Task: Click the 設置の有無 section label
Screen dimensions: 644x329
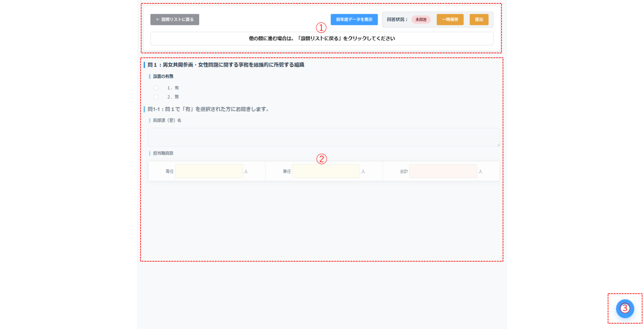Action: click(163, 76)
